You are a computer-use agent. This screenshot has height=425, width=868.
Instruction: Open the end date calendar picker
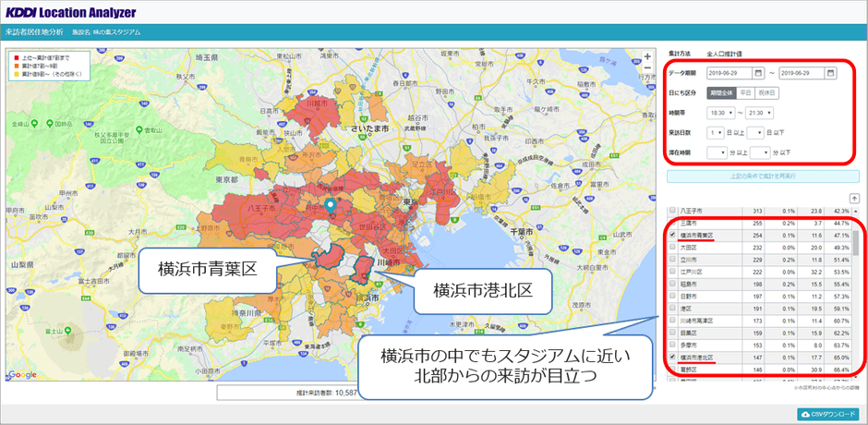830,72
